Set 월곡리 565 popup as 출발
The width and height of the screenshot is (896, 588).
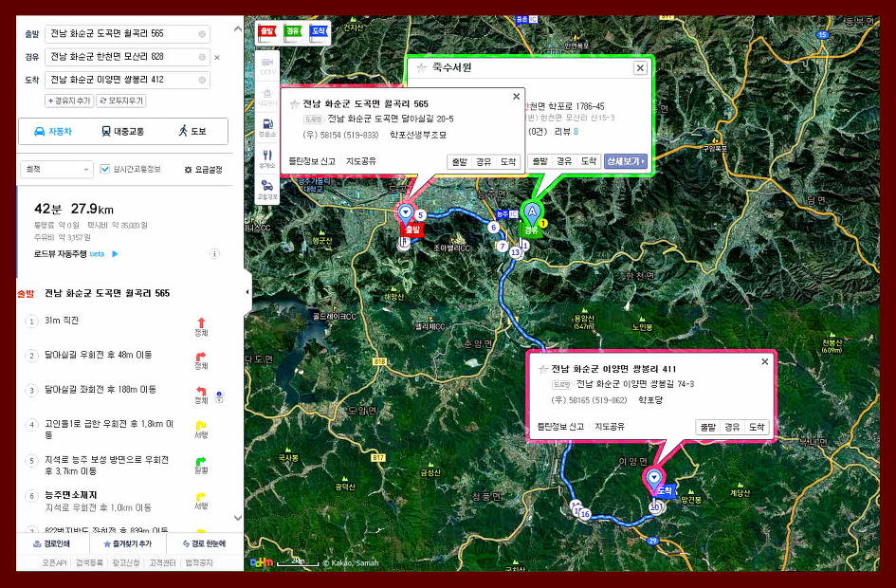coord(460,162)
